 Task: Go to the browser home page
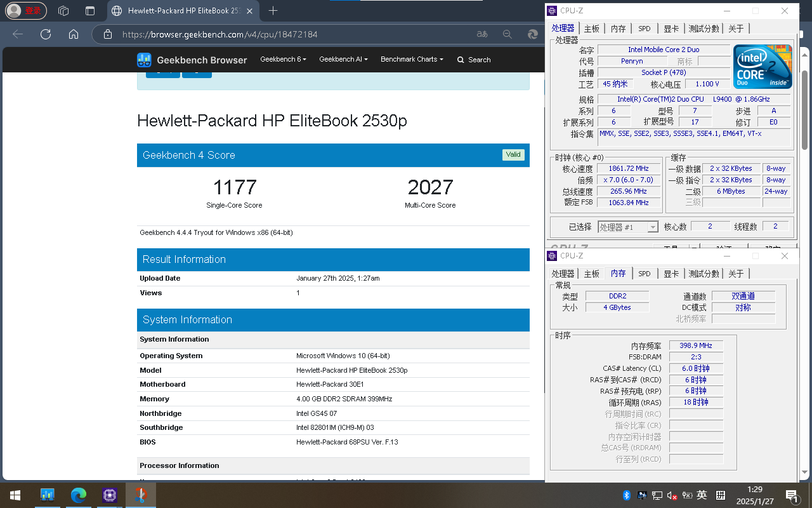coord(74,34)
